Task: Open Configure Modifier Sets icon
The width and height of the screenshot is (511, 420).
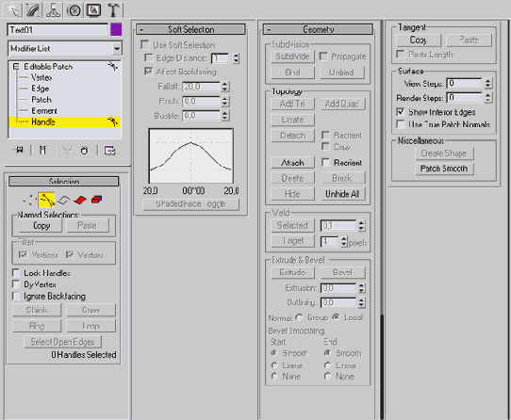Action: (x=109, y=151)
